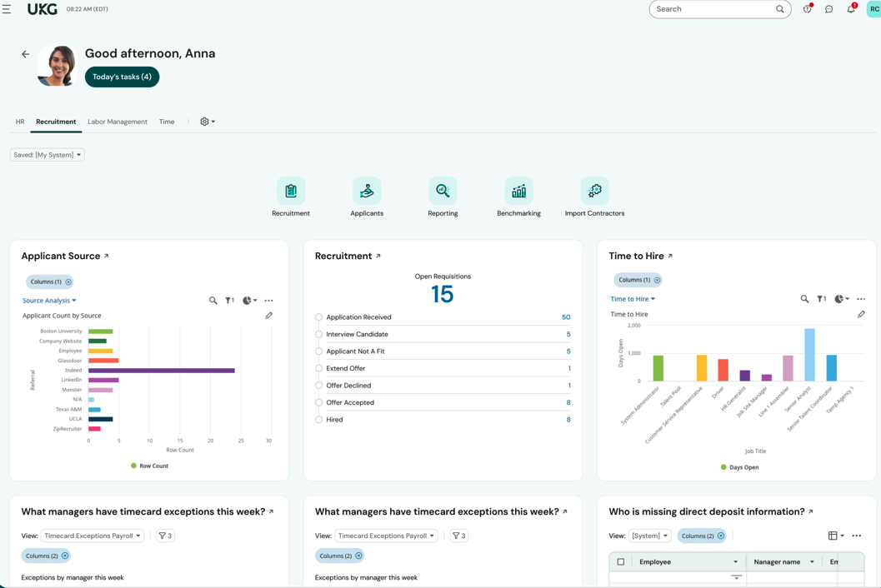Viewport: 881px width, 588px height.
Task: Click the Import Contractors icon
Action: [594, 192]
